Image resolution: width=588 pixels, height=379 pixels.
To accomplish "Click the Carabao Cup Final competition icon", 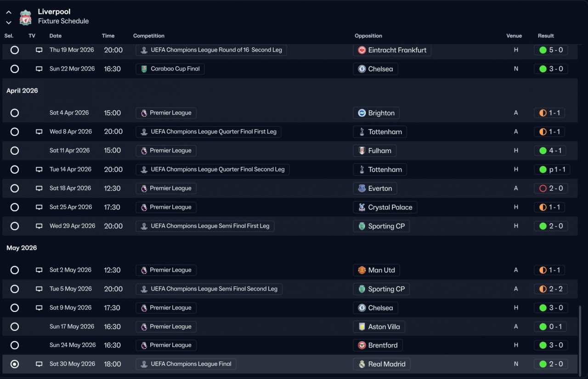I will (x=144, y=69).
